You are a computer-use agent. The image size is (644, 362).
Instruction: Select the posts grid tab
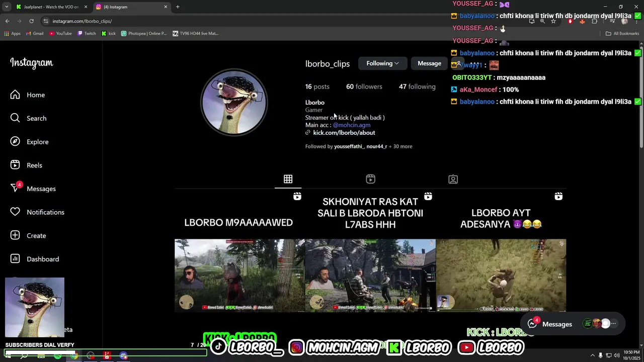[x=288, y=179]
